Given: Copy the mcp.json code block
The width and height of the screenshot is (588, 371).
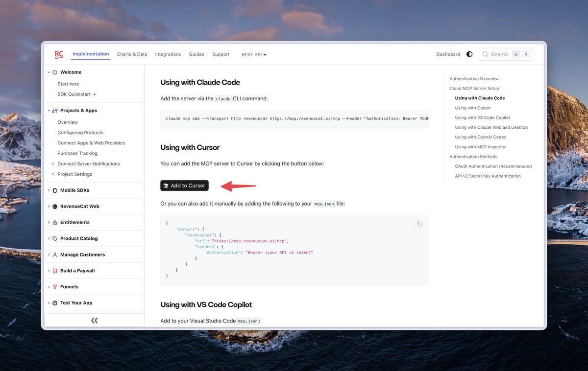Looking at the screenshot, I should tap(420, 224).
